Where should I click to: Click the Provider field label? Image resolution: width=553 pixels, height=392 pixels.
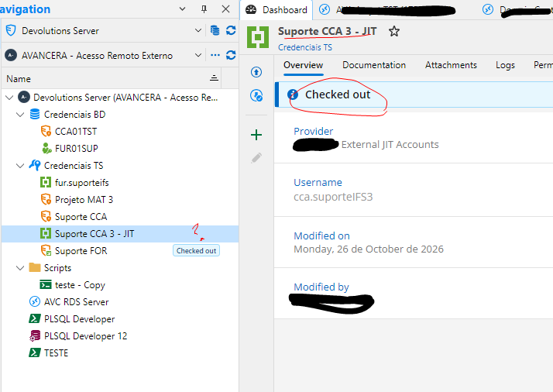click(313, 131)
